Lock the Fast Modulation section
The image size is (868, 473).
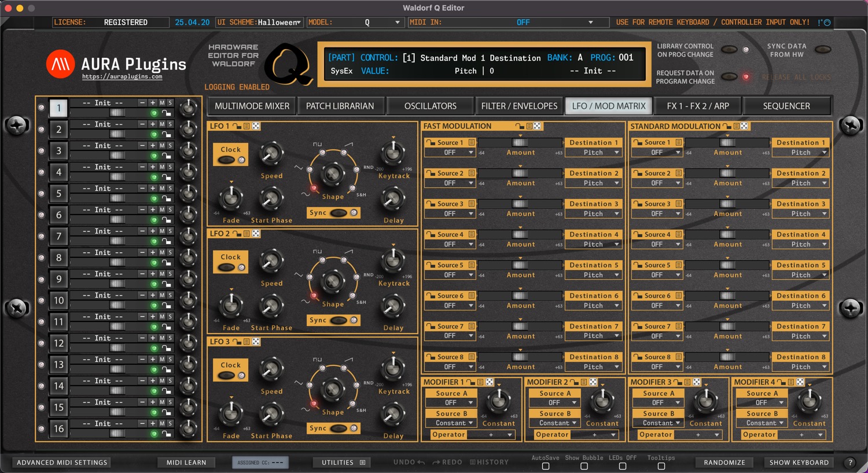519,126
